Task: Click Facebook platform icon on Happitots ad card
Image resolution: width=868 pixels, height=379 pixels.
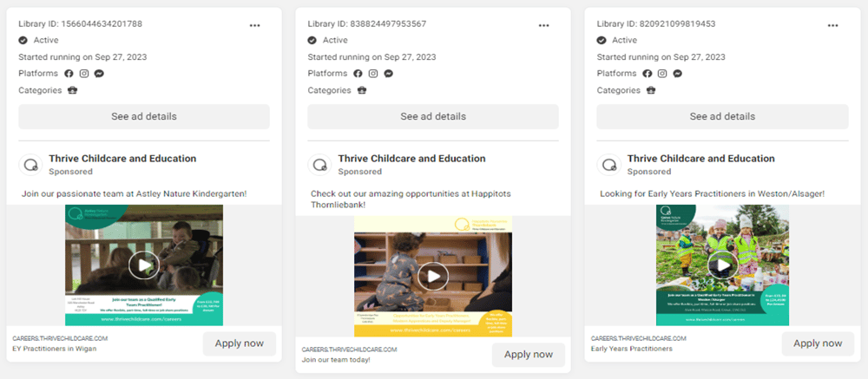Action: (358, 74)
